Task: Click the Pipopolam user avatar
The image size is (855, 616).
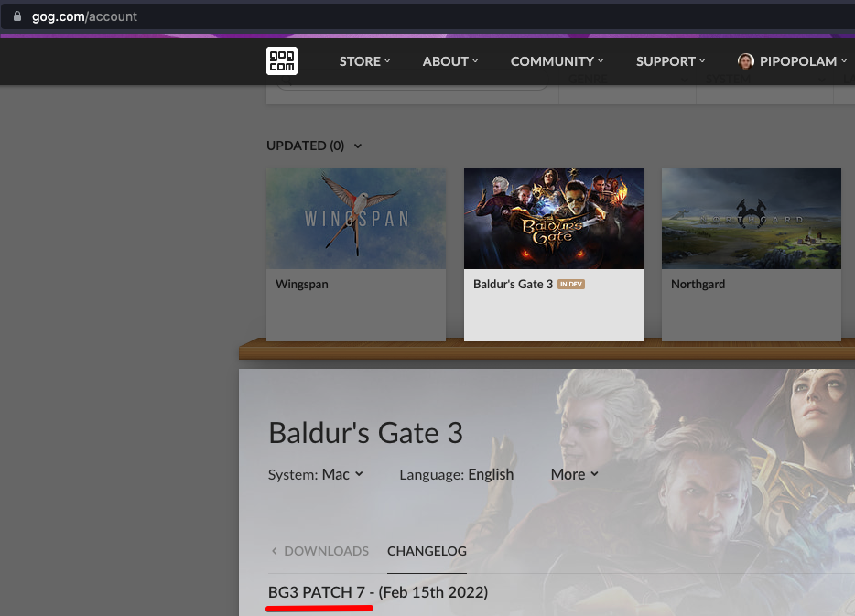Action: [745, 61]
